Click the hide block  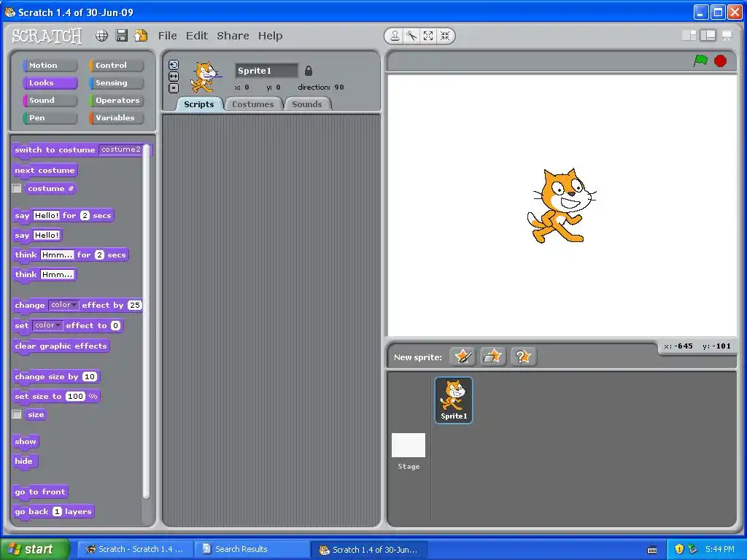tap(24, 461)
